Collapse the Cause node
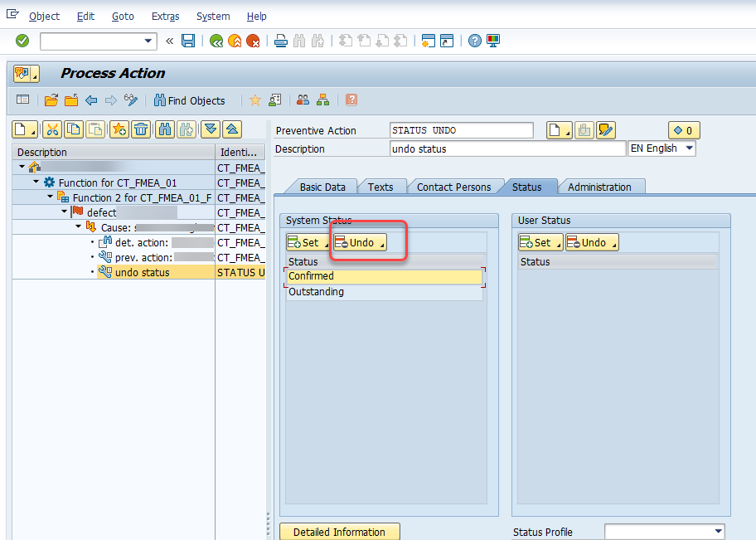756x540 pixels. [78, 227]
